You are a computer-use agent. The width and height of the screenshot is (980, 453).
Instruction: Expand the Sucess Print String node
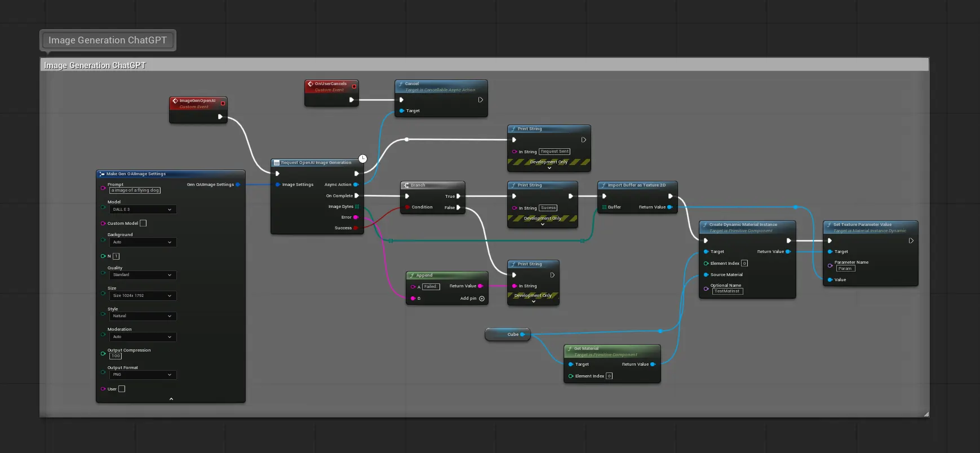543,224
